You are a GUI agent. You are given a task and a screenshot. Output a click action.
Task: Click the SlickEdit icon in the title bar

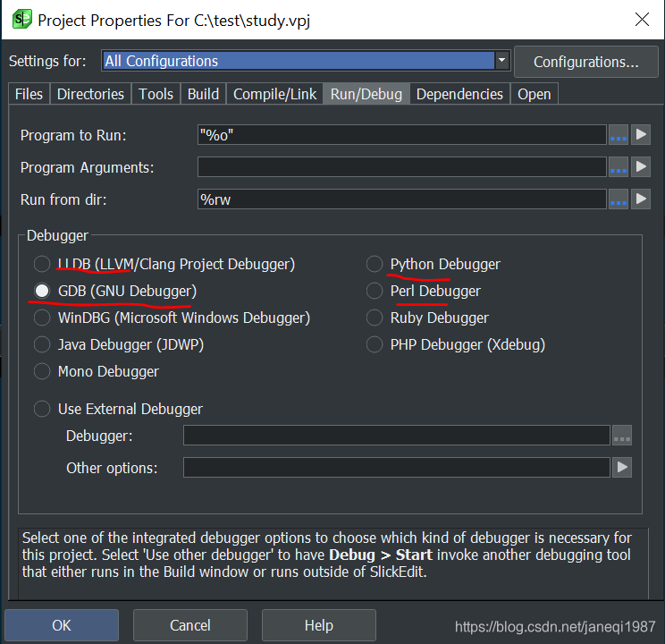(22, 20)
